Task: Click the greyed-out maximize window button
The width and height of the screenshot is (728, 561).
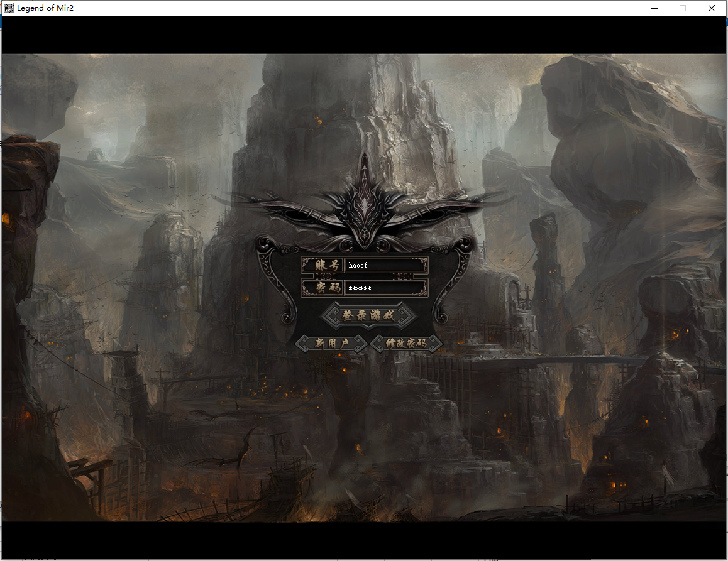Action: point(683,8)
